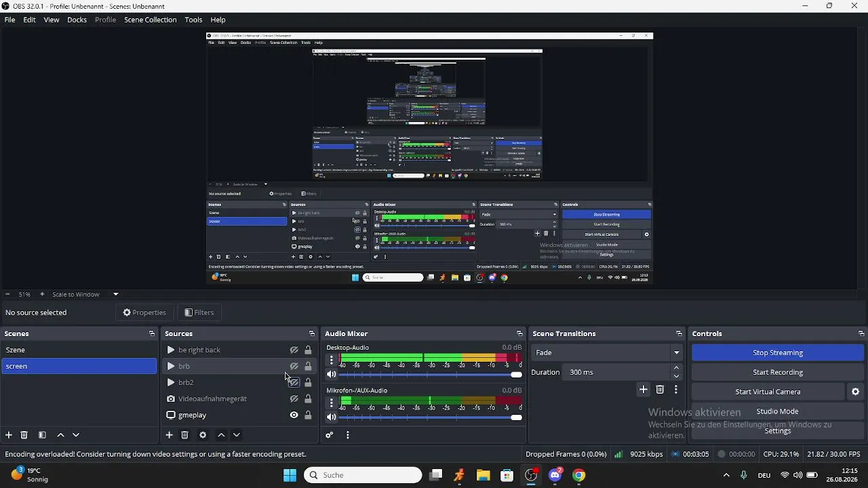
Task: Add a scene transition with plus icon
Action: [644, 390]
